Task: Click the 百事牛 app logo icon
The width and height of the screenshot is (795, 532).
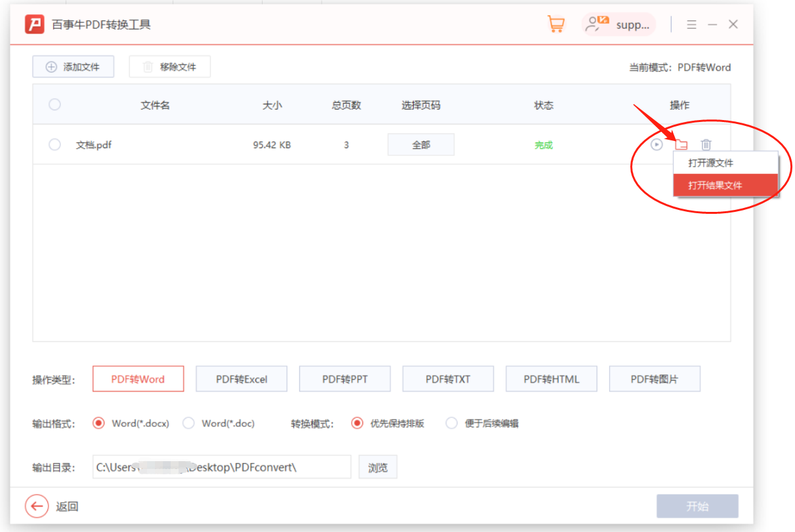Action: coord(33,24)
